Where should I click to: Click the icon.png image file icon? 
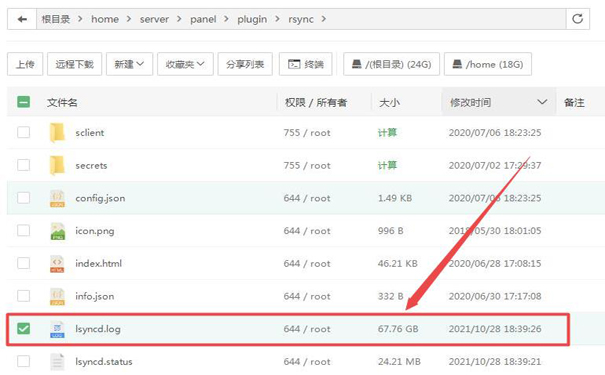click(57, 231)
